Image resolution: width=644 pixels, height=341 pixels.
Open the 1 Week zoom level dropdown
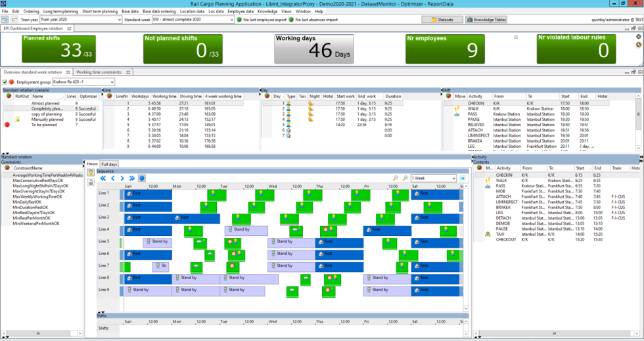(454, 178)
